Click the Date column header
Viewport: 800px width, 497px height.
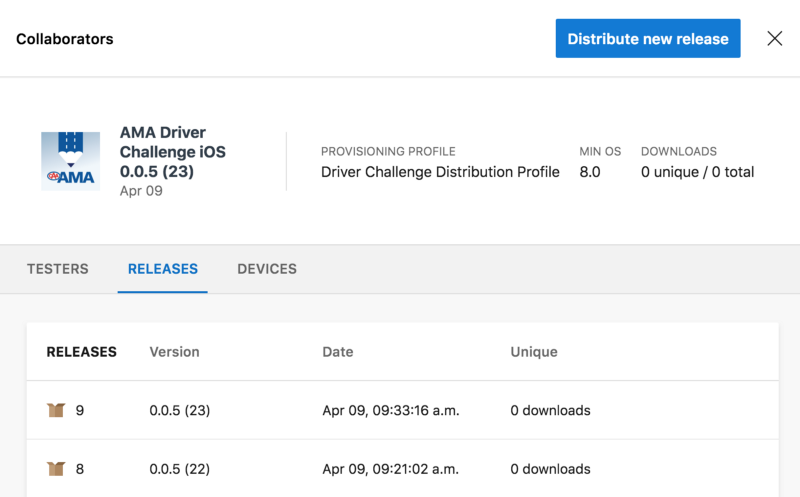(338, 352)
